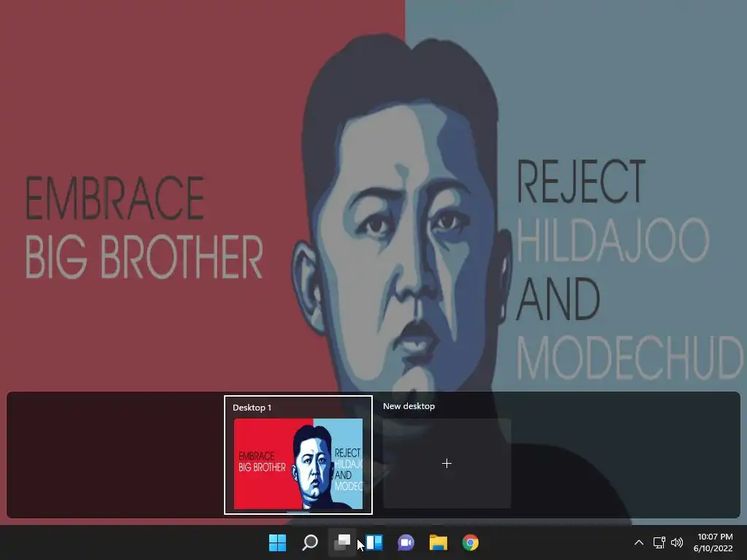
Task: Open the Widgets panel icon
Action: click(x=374, y=542)
